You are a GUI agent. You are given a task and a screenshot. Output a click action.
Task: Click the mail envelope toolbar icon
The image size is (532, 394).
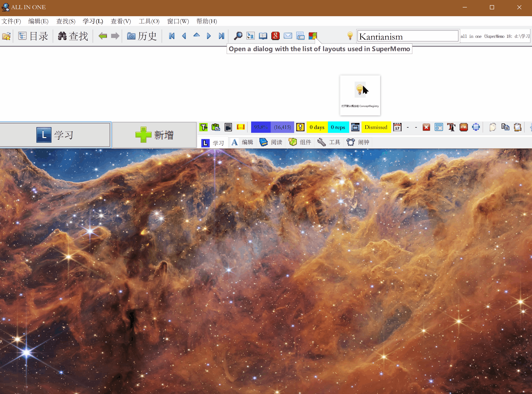[288, 36]
